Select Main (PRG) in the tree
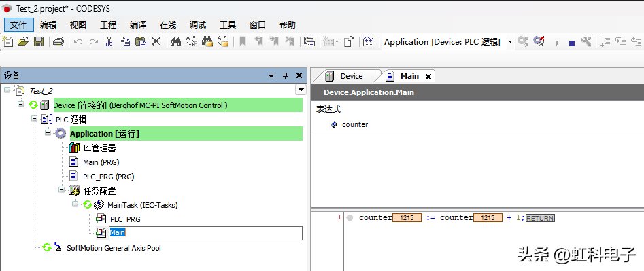 pyautogui.click(x=101, y=162)
